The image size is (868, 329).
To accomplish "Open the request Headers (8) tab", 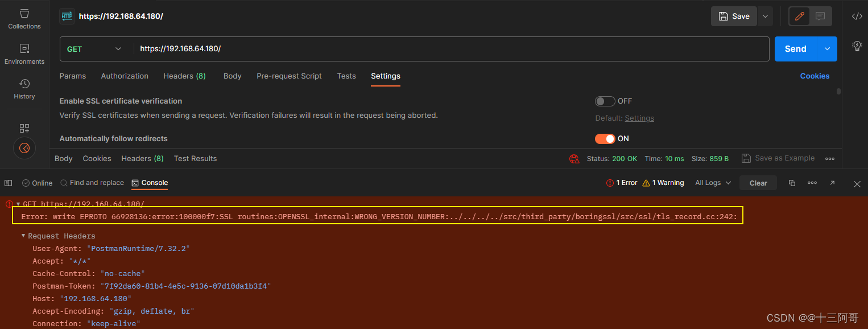I will [x=184, y=76].
